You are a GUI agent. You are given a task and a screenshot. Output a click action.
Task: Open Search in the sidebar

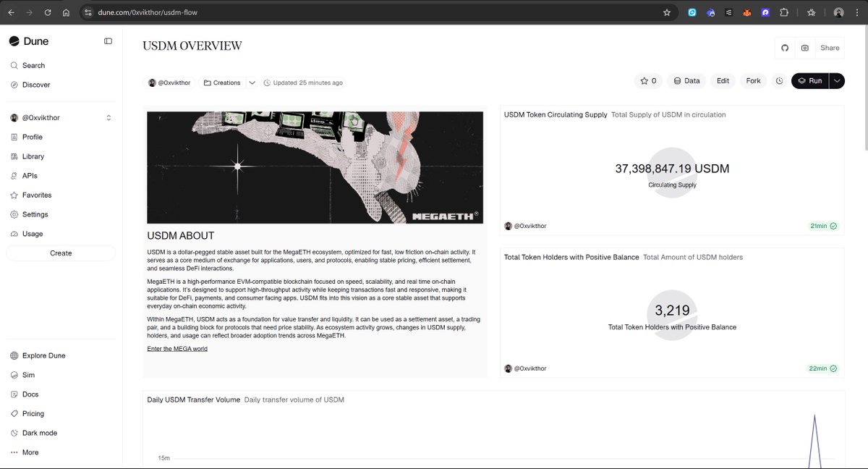[x=61, y=65]
